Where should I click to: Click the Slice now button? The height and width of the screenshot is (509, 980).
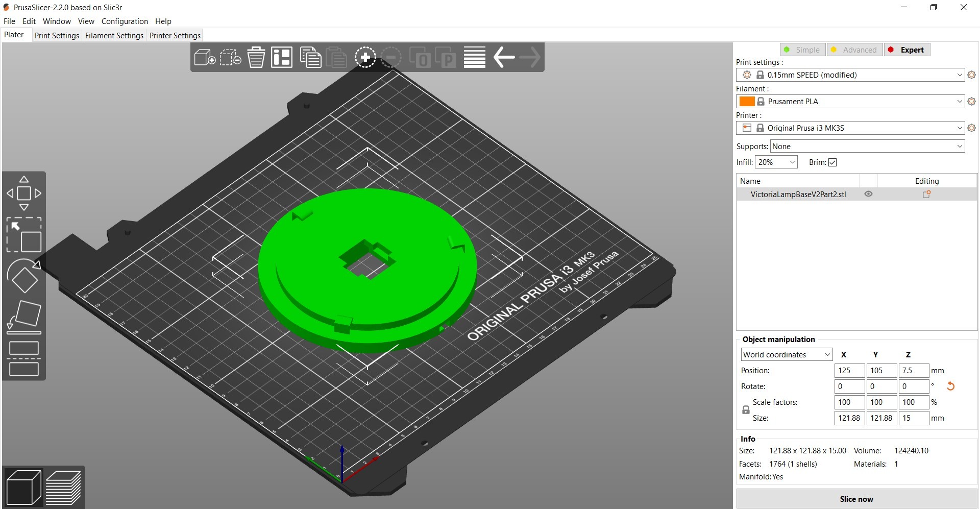click(856, 499)
